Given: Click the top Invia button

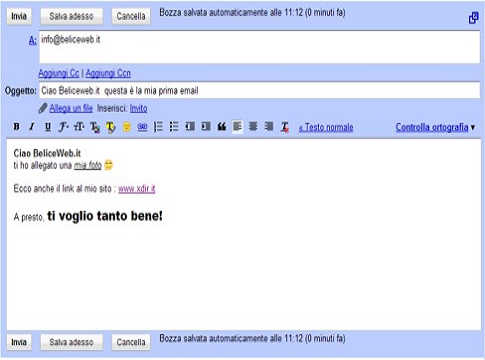Looking at the screenshot, I should [x=19, y=16].
